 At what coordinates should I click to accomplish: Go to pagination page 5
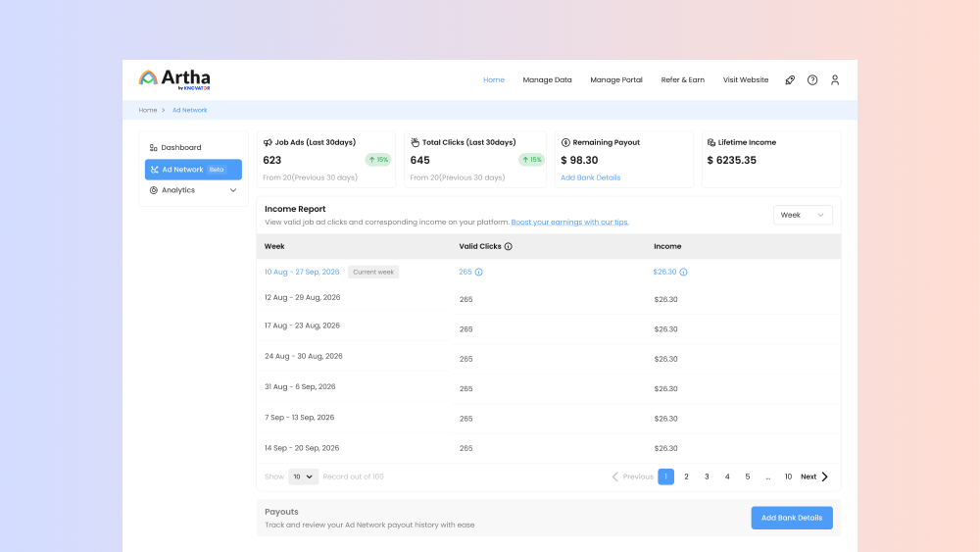748,477
